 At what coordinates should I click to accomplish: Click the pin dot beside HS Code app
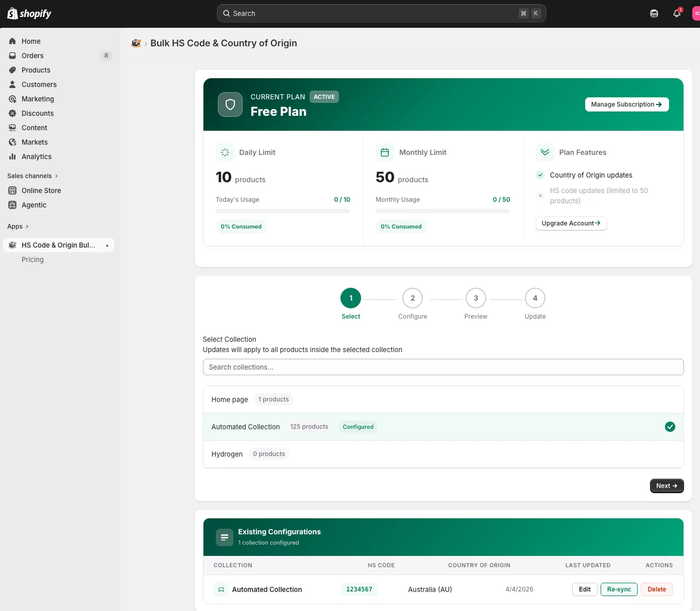click(107, 246)
